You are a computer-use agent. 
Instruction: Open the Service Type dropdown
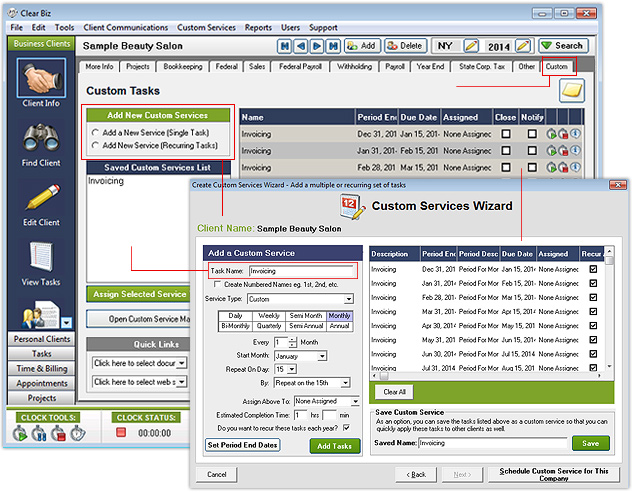tap(348, 299)
